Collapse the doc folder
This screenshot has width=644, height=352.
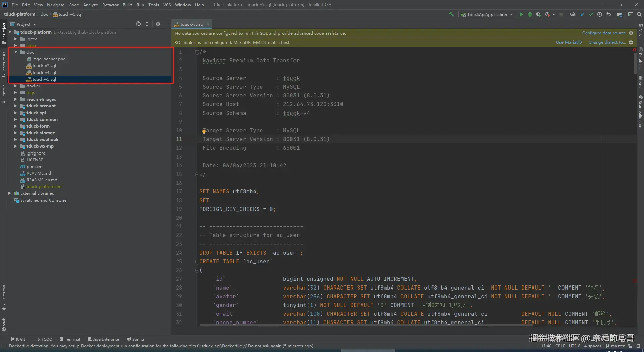16,52
